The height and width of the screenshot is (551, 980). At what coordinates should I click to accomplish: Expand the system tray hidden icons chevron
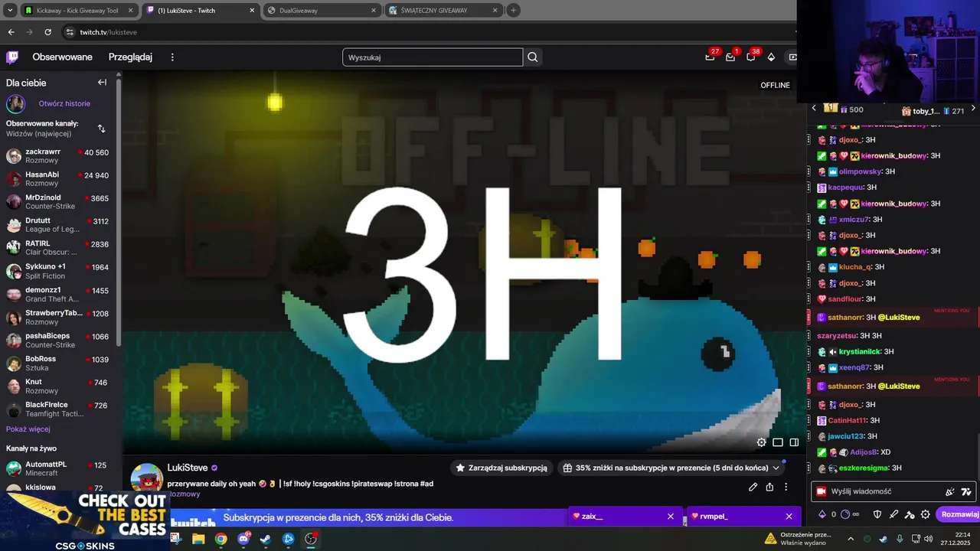(850, 539)
